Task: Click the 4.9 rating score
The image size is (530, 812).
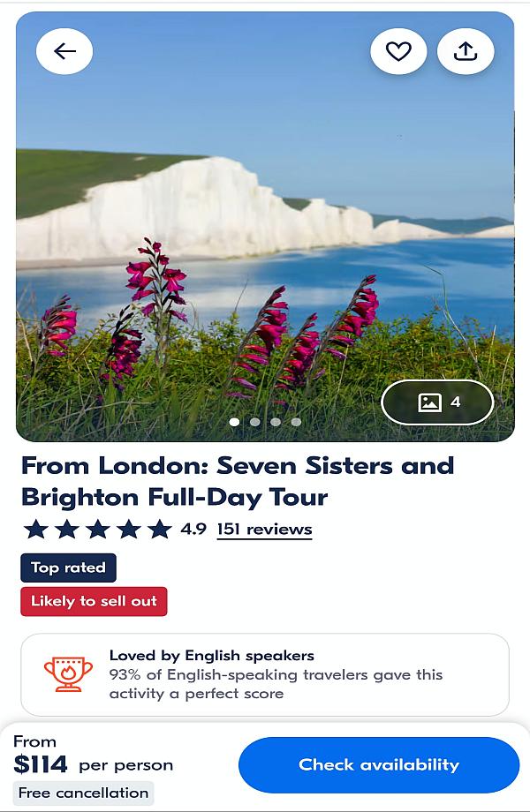Action: [193, 530]
